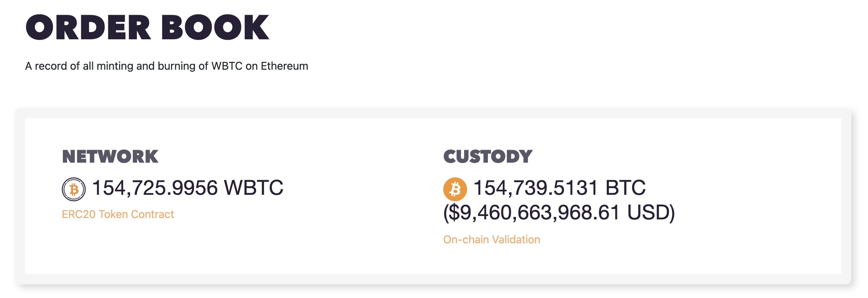Image resolution: width=868 pixels, height=298 pixels.
Task: Select the NETWORK section heading
Action: [x=110, y=157]
